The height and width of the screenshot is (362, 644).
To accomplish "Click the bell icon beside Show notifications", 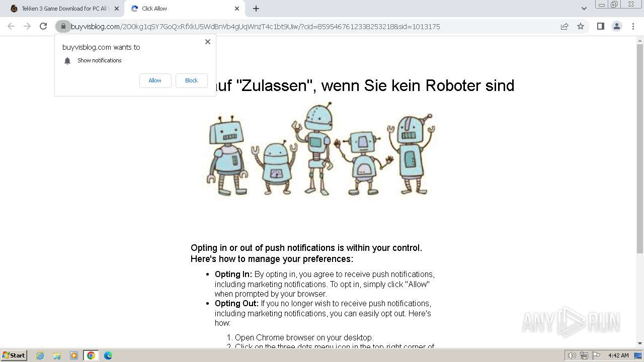I will 67,61.
